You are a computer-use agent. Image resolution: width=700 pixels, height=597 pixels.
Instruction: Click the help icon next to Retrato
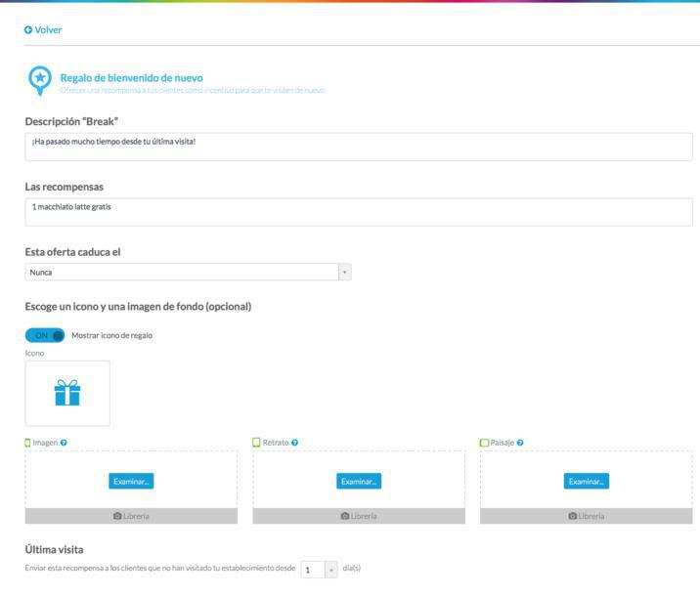coord(294,443)
